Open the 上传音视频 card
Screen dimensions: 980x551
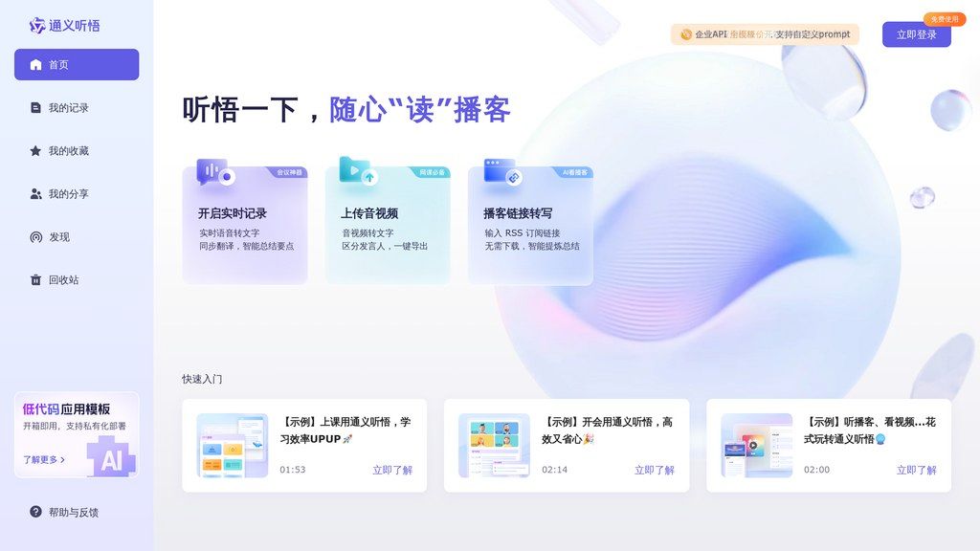(388, 225)
